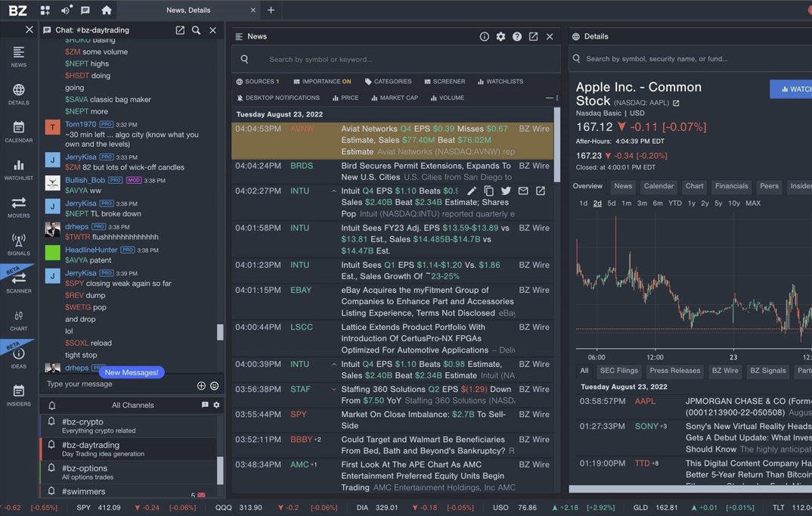Open News panel settings gear
The image size is (812, 516).
pyautogui.click(x=501, y=36)
